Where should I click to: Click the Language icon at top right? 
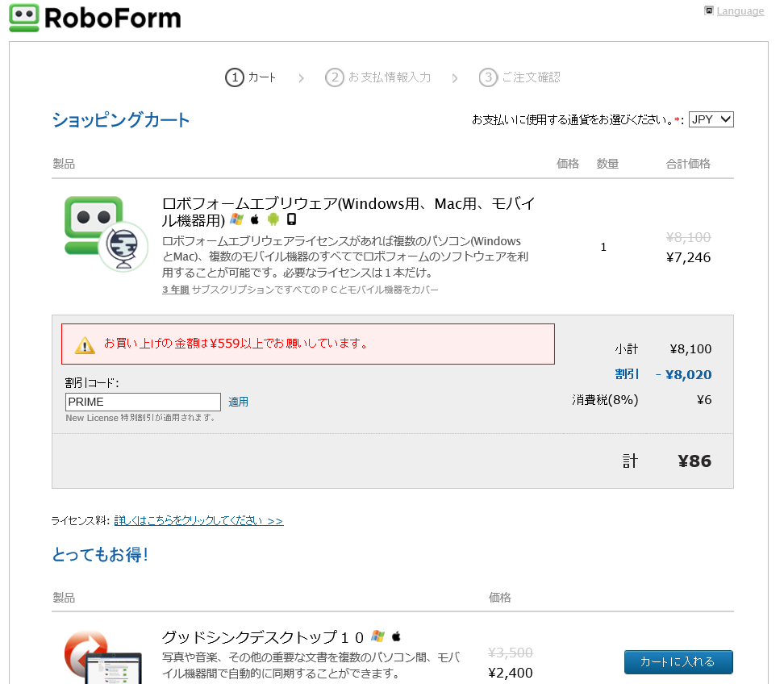(708, 10)
